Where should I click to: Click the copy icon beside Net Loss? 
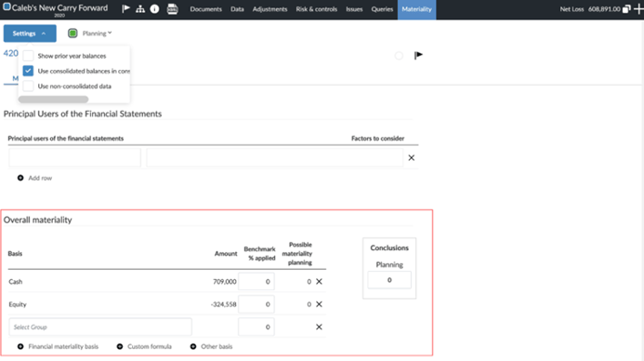[626, 8]
